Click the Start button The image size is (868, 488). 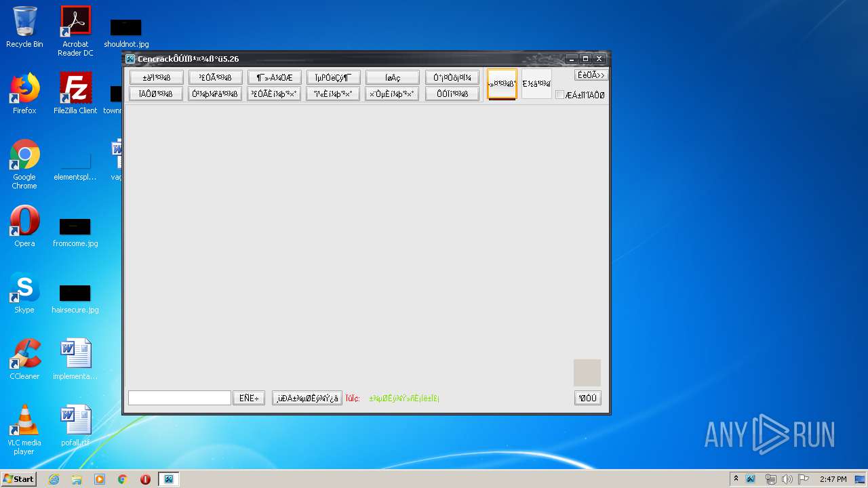click(x=18, y=479)
